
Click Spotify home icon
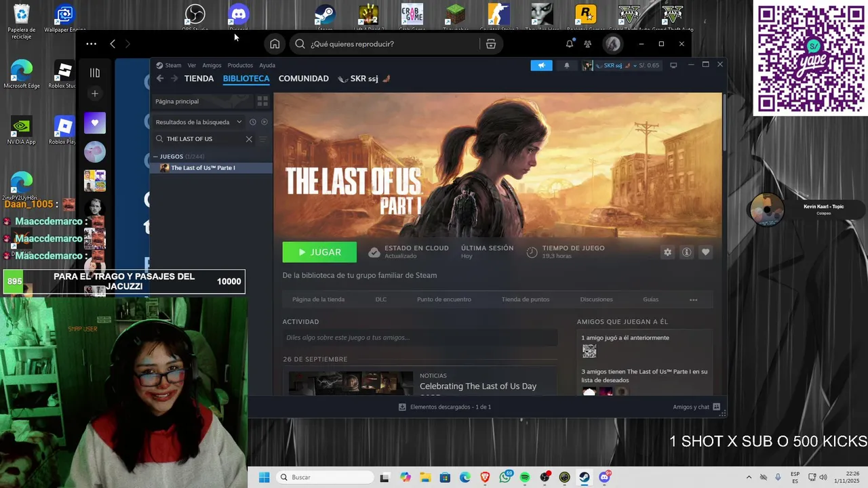pos(275,44)
